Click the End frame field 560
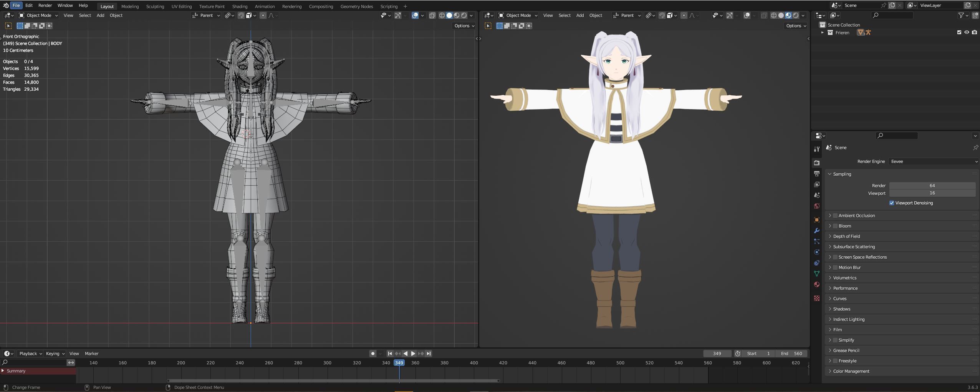 click(791, 354)
